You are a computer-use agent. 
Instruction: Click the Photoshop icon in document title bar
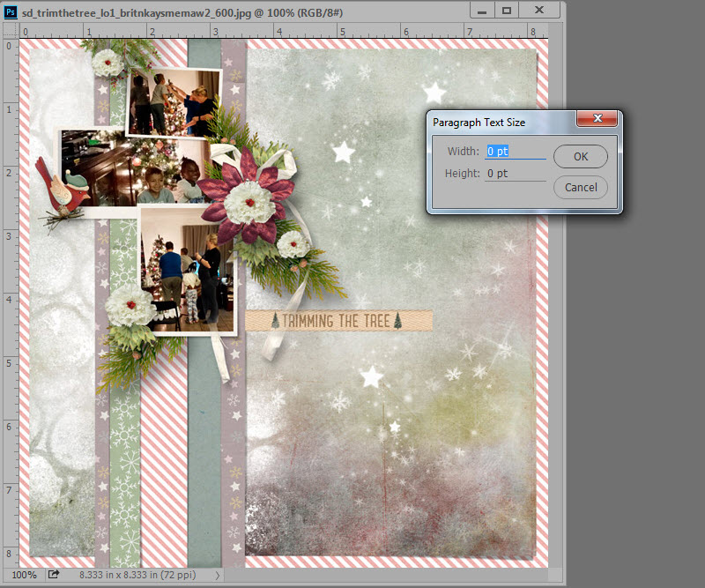(x=11, y=11)
